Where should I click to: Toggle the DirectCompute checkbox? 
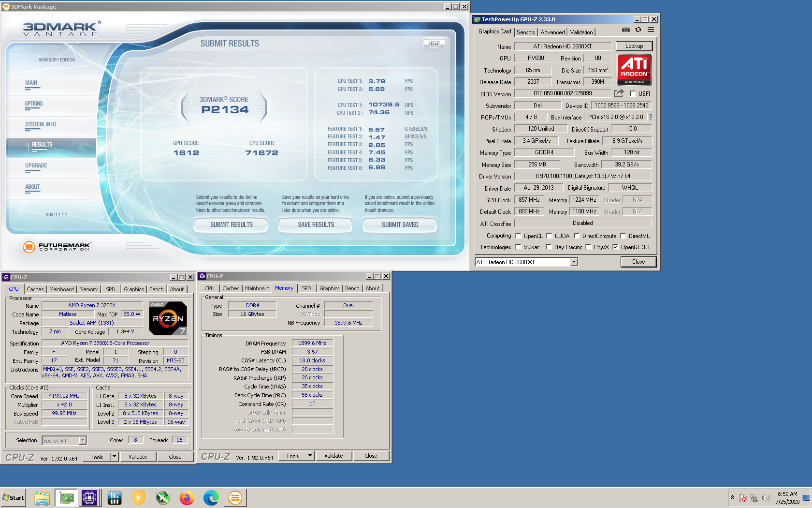point(577,236)
